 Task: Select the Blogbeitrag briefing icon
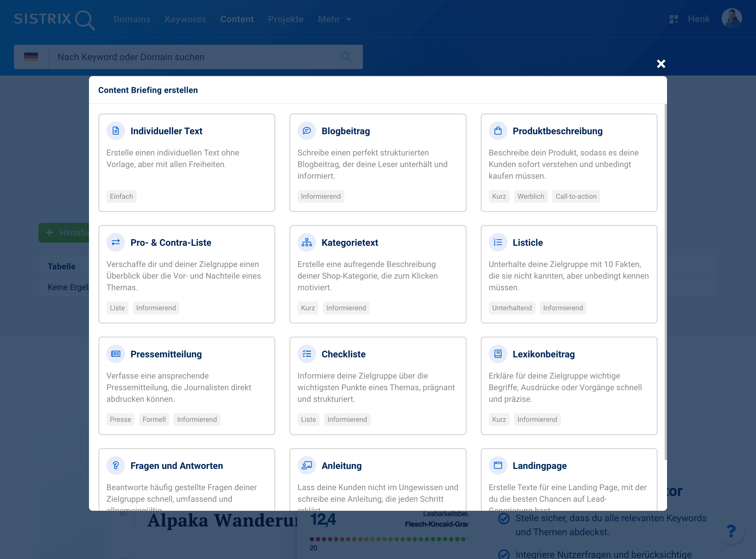(x=307, y=131)
